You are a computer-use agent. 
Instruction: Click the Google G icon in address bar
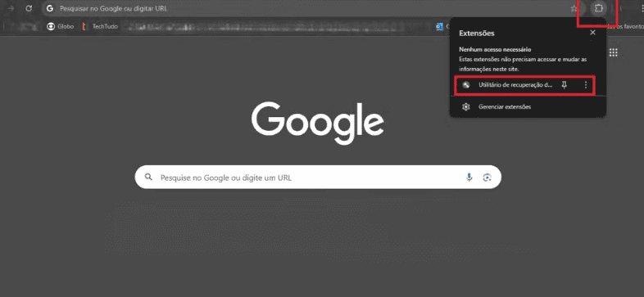pyautogui.click(x=50, y=8)
